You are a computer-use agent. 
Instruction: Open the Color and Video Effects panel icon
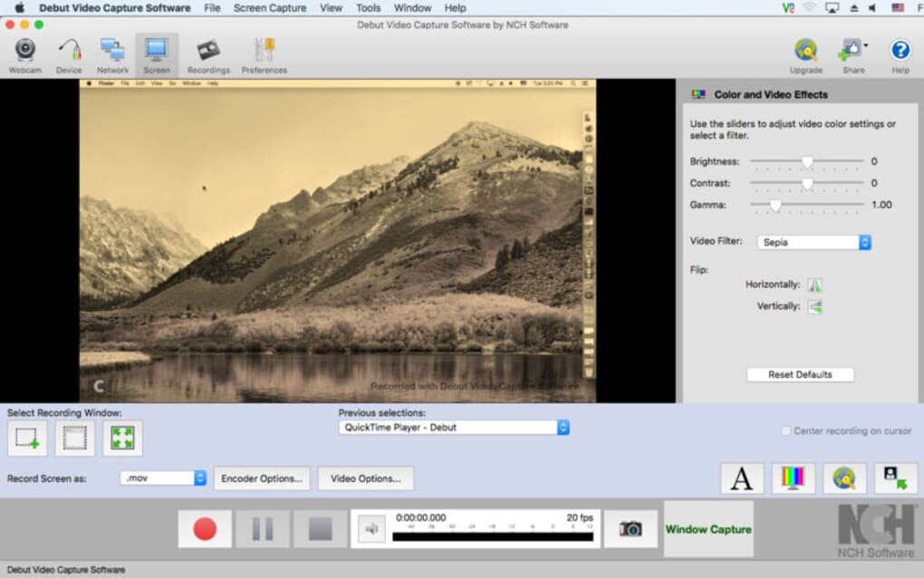[x=793, y=477]
